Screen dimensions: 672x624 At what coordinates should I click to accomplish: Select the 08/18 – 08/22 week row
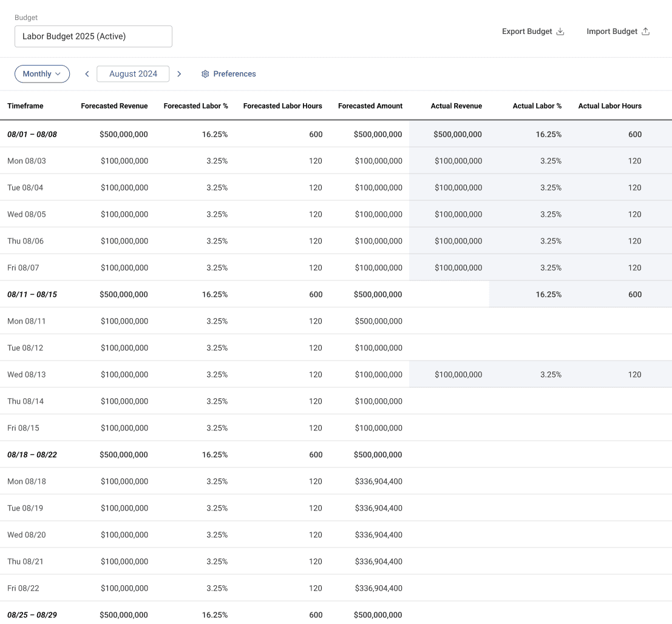[x=32, y=455]
